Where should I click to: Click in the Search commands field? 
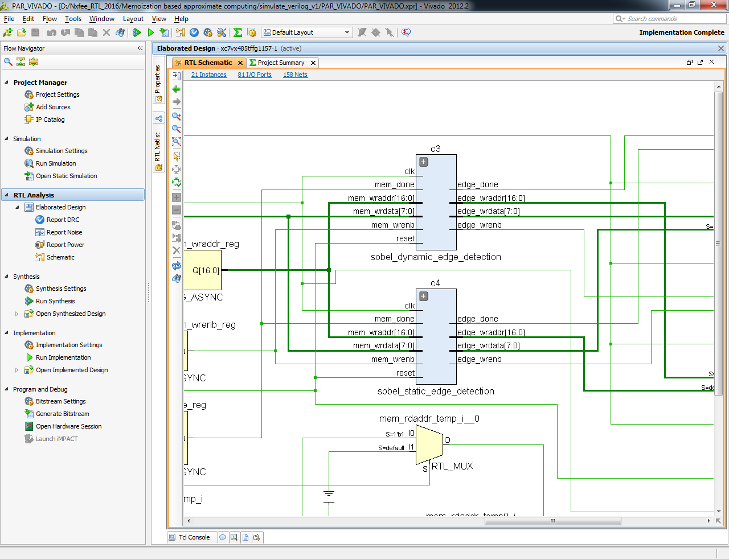[670, 19]
